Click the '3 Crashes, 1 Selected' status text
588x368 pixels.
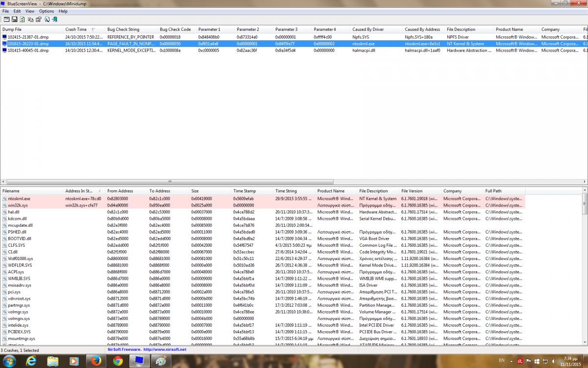tap(20, 350)
